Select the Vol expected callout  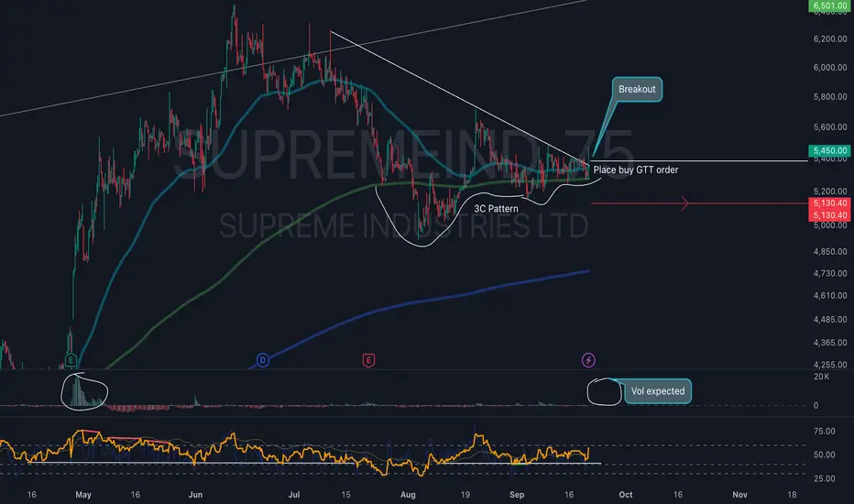(x=657, y=391)
